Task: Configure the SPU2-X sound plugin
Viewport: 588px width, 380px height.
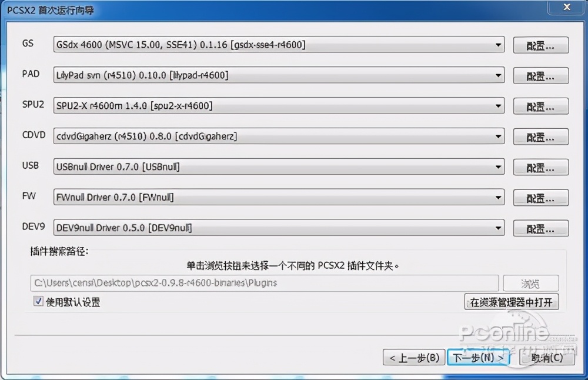Action: [x=540, y=106]
